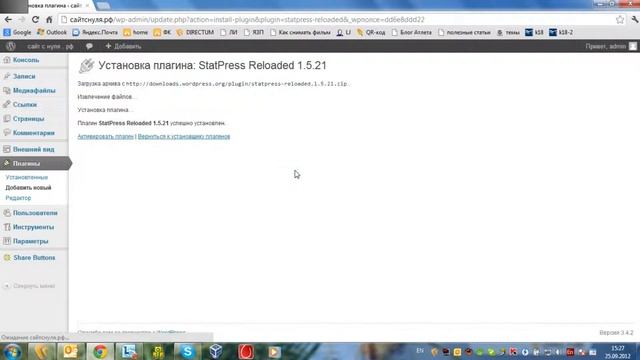Open the Windows Start menu
Viewport: 640px width, 360px height.
click(x=13, y=351)
